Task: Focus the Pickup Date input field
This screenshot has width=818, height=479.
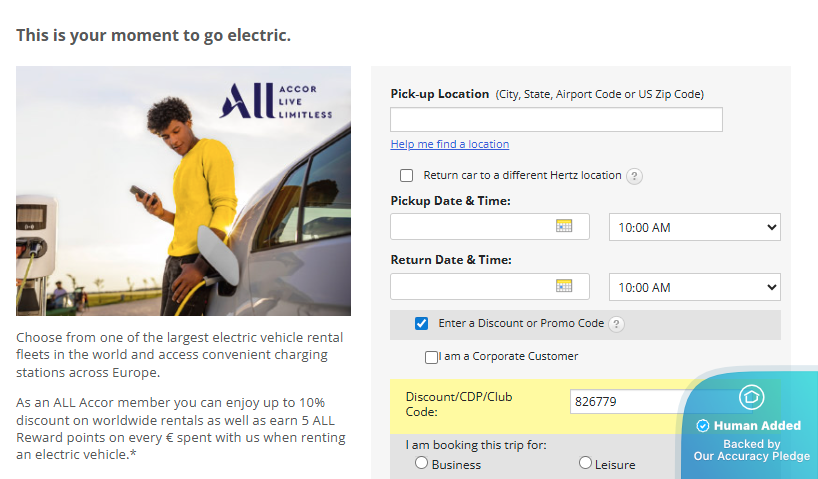Action: pos(472,227)
